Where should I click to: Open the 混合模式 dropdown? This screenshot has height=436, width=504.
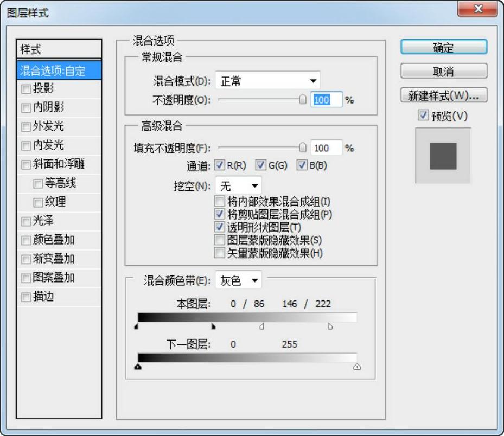tap(267, 81)
